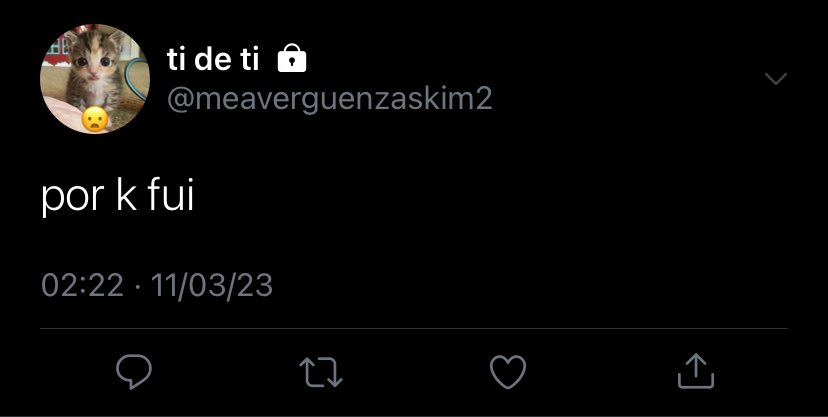
Task: Share the por k fui tweet
Action: coord(696,371)
